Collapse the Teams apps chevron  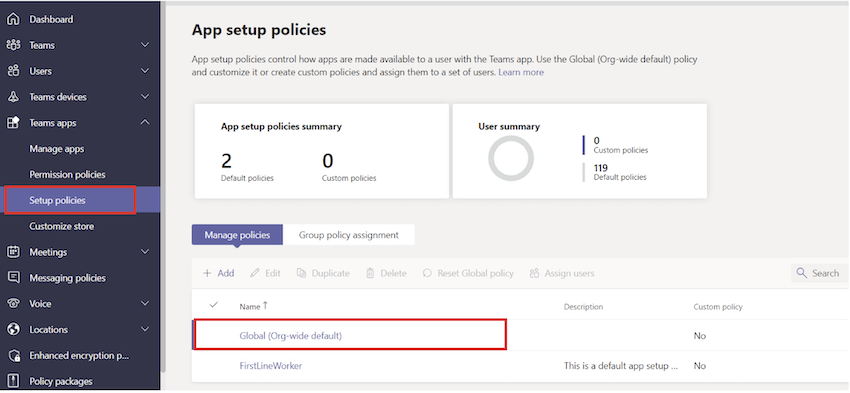145,123
